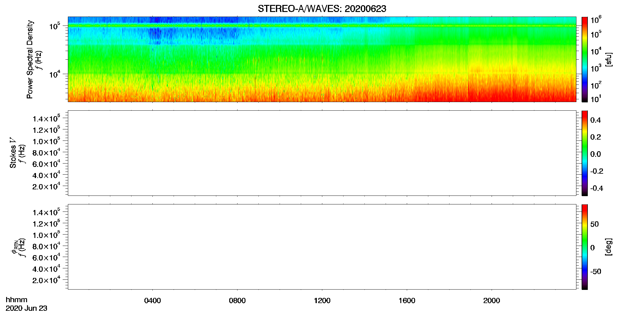The width and height of the screenshot is (644, 332).
Task: Click the hhmm axis label
Action: [x=17, y=300]
